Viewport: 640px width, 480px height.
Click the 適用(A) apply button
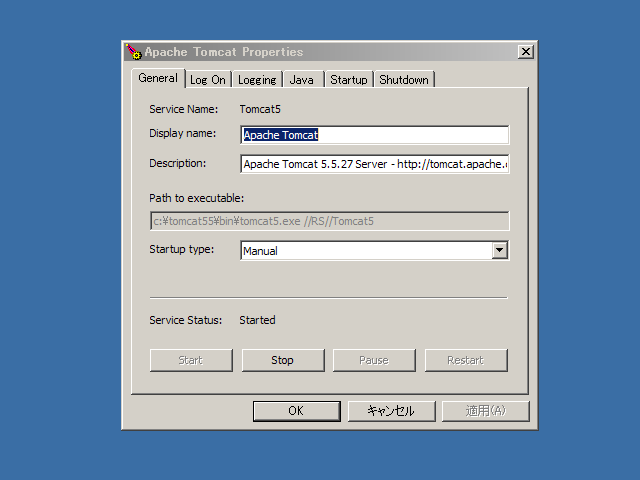pyautogui.click(x=486, y=411)
